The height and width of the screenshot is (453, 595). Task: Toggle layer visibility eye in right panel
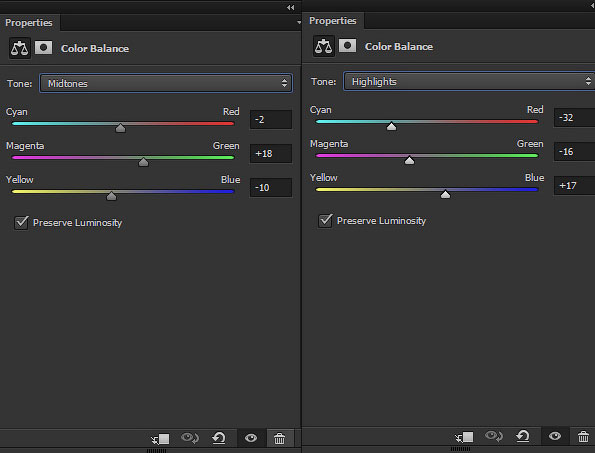coord(555,437)
